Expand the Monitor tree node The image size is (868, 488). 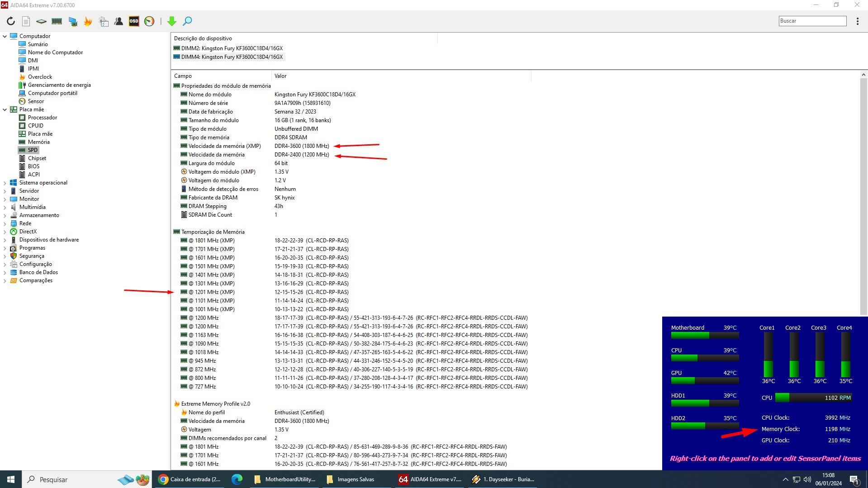[x=5, y=199]
